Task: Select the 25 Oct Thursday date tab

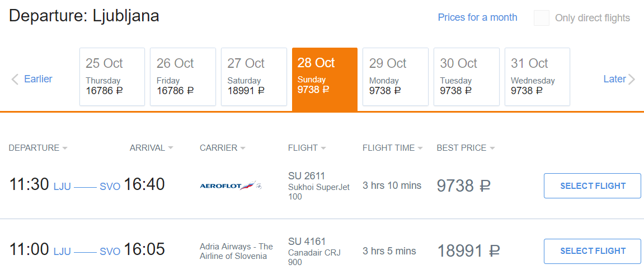Action: (112, 77)
